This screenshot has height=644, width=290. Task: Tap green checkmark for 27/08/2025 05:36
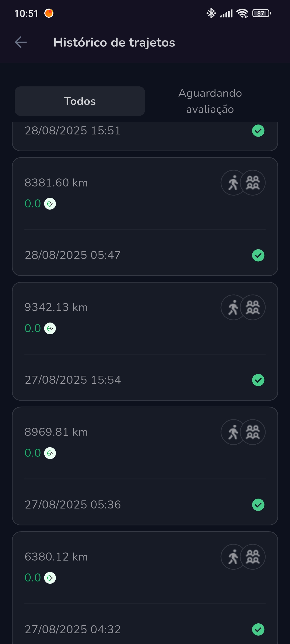[x=258, y=505]
